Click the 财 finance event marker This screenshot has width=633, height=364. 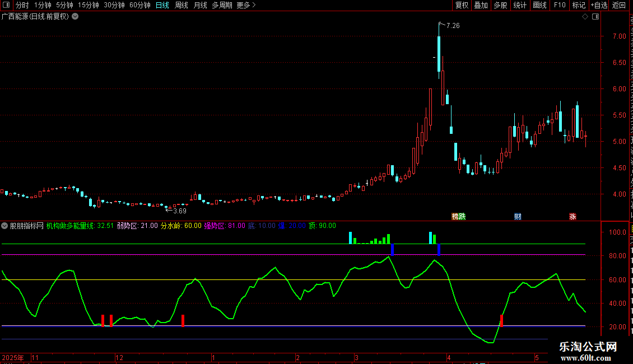[518, 217]
